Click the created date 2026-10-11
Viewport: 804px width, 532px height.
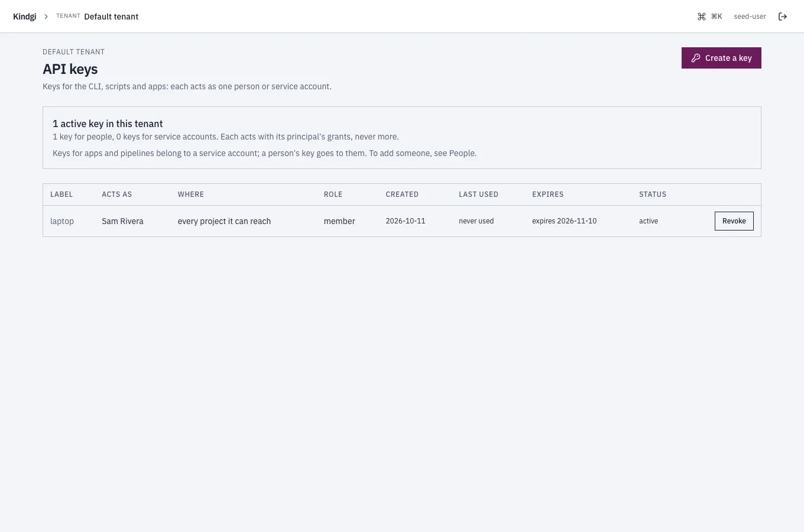click(406, 221)
